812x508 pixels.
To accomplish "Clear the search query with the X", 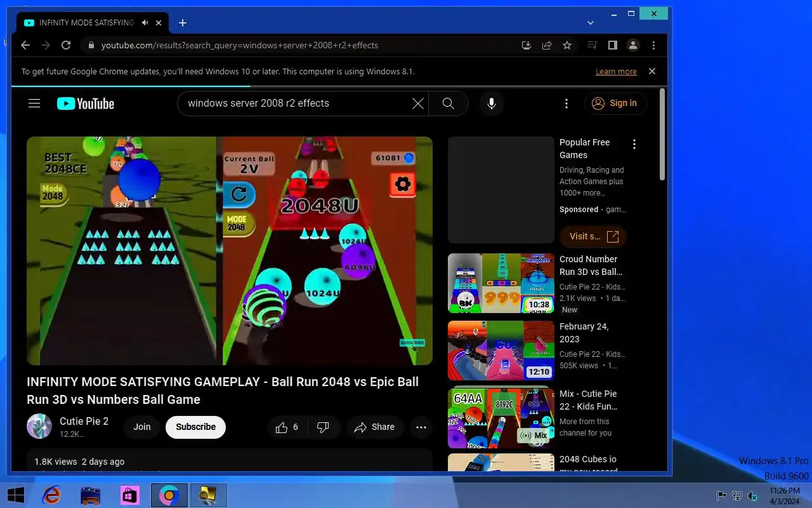I will (x=418, y=104).
